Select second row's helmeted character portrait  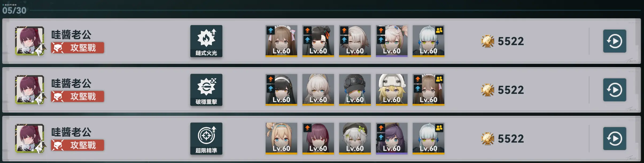coord(355,90)
